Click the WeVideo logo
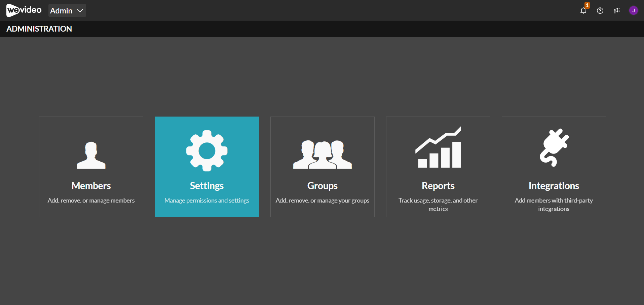The width and height of the screenshot is (644, 305). click(x=24, y=10)
